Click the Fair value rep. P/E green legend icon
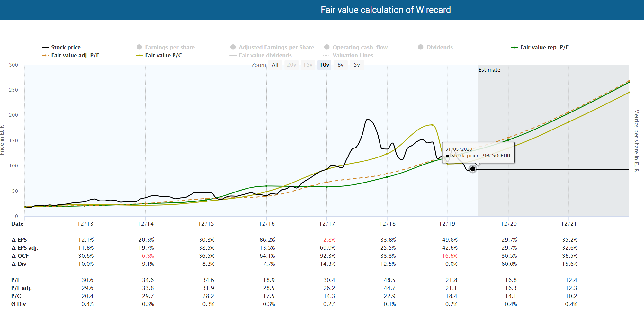Screen dimensions: 644x313 pos(515,47)
